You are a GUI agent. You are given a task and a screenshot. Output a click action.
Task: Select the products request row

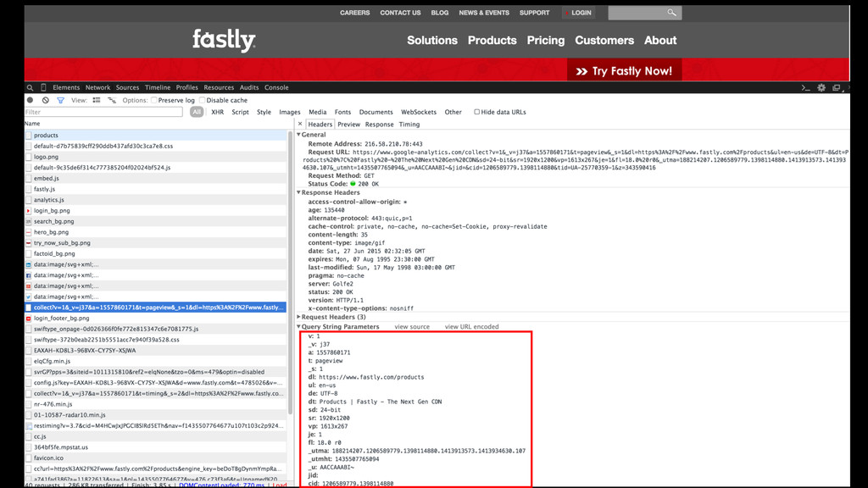coord(156,135)
